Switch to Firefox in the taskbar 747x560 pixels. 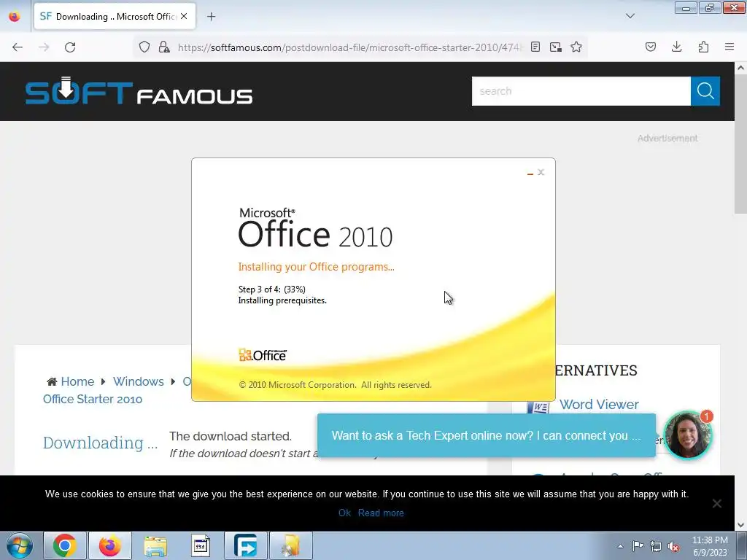pos(110,545)
